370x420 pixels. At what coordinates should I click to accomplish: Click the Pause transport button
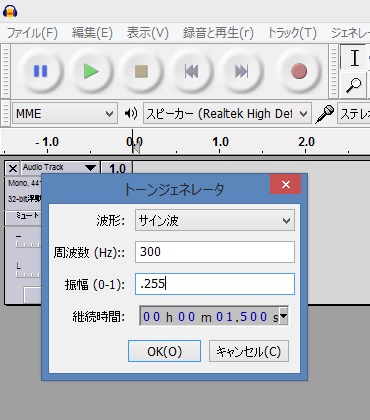pos(41,71)
